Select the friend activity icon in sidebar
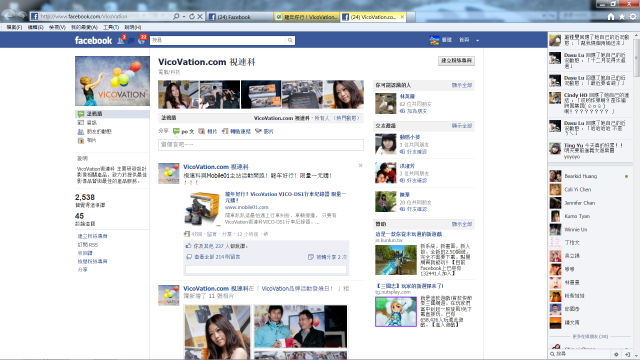Viewport: 640px width, 360px height. tap(81, 131)
